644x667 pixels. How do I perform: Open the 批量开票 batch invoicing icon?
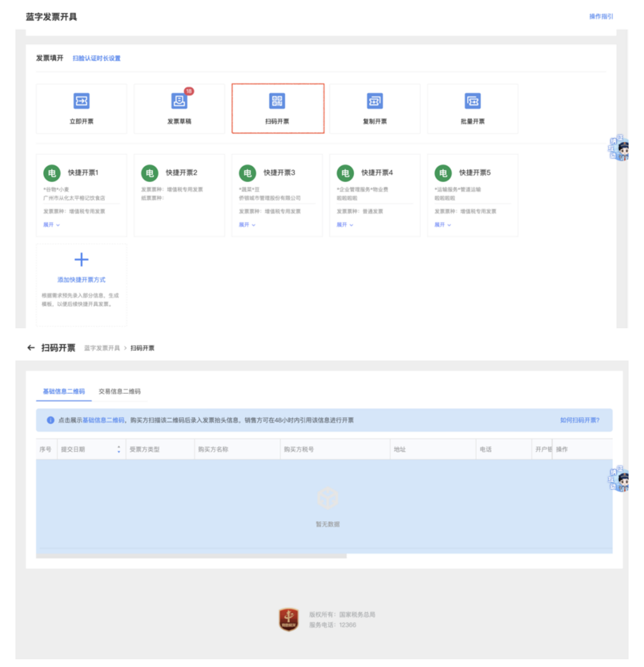point(474,101)
